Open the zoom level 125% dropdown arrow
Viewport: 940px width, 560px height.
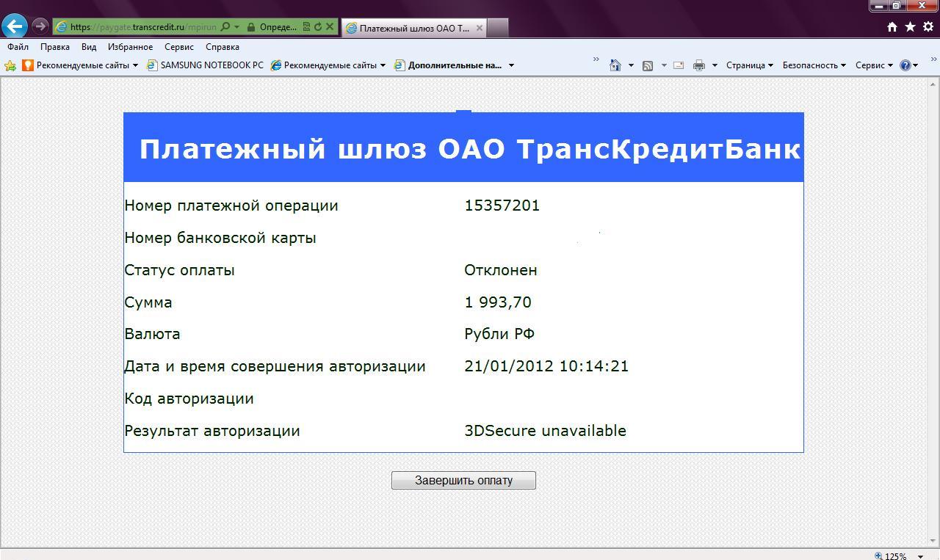pos(920,556)
